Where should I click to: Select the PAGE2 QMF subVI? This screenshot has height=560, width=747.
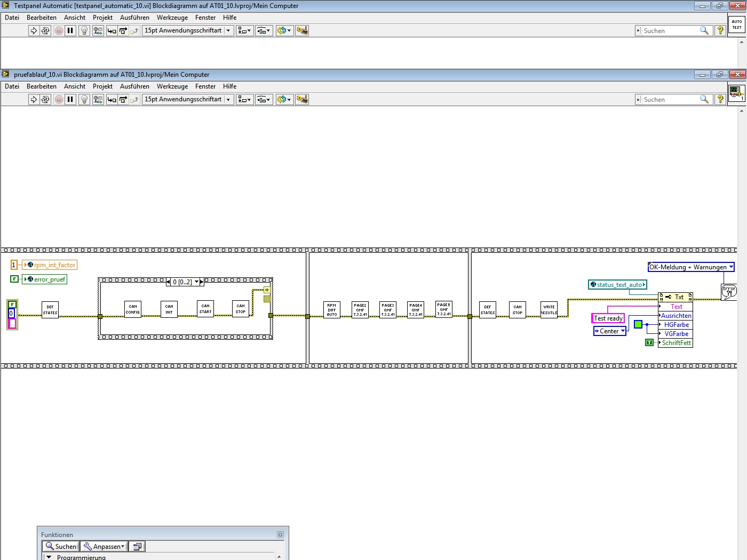360,310
